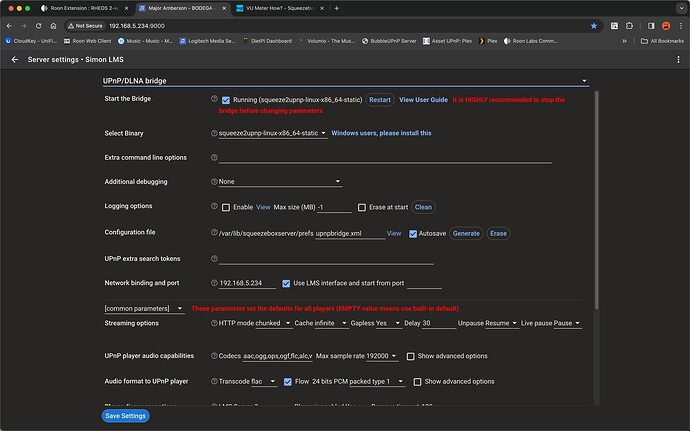
Task: Click help icon for Extra command line options
Action: (214, 157)
